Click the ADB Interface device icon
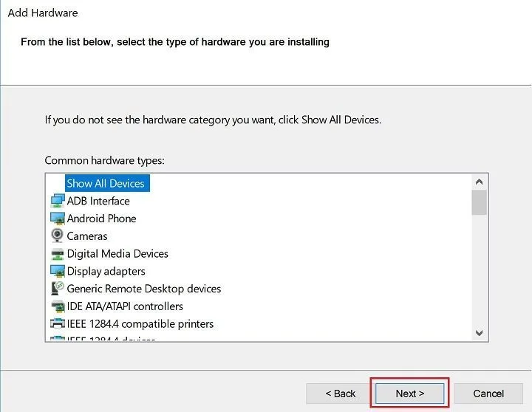Screen dimensions: 532x412 pyautogui.click(x=58, y=201)
